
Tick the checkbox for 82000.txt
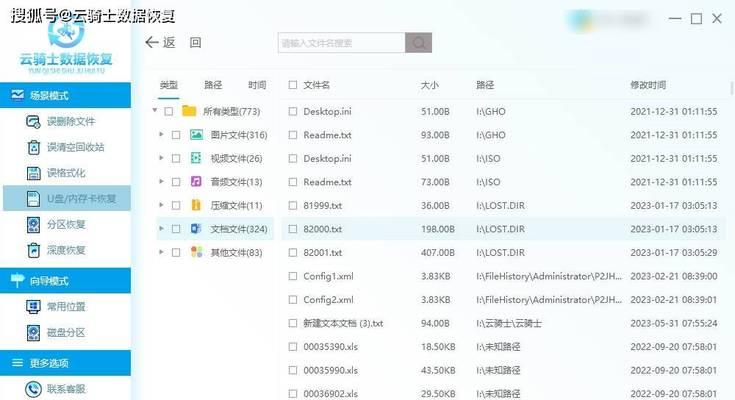[293, 229]
